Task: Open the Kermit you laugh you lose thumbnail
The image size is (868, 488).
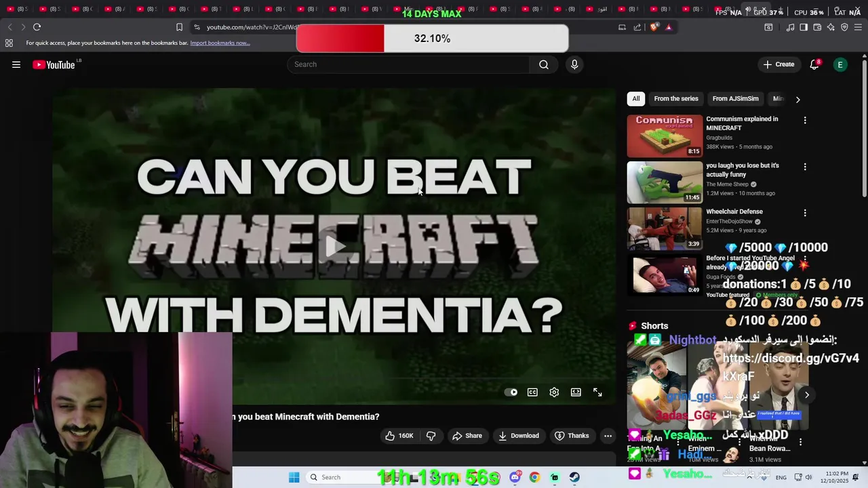Action: pos(665,182)
